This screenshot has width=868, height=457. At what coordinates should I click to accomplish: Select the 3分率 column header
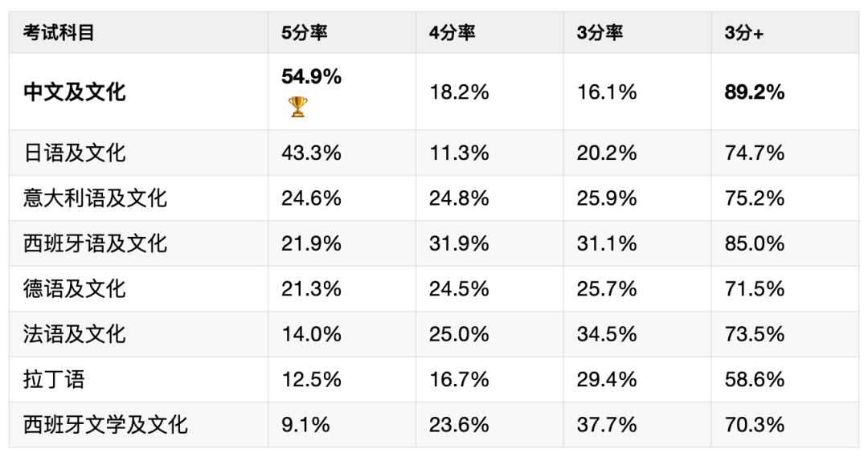(600, 33)
